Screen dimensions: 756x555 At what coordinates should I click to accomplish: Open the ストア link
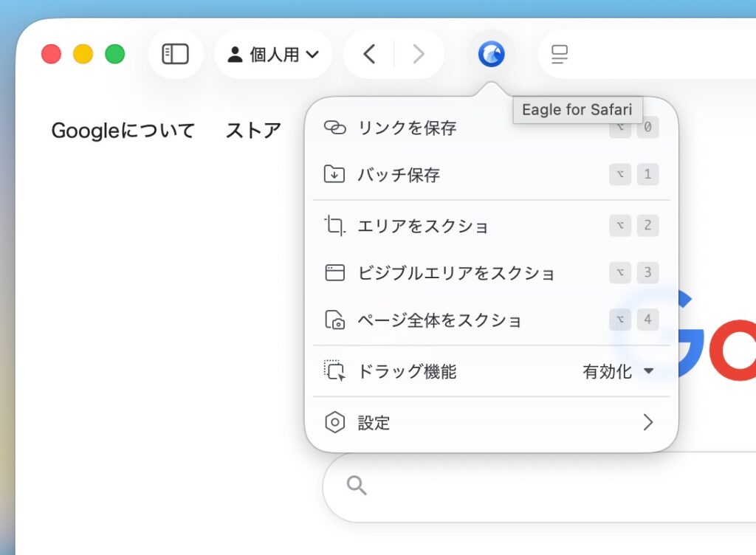[253, 131]
